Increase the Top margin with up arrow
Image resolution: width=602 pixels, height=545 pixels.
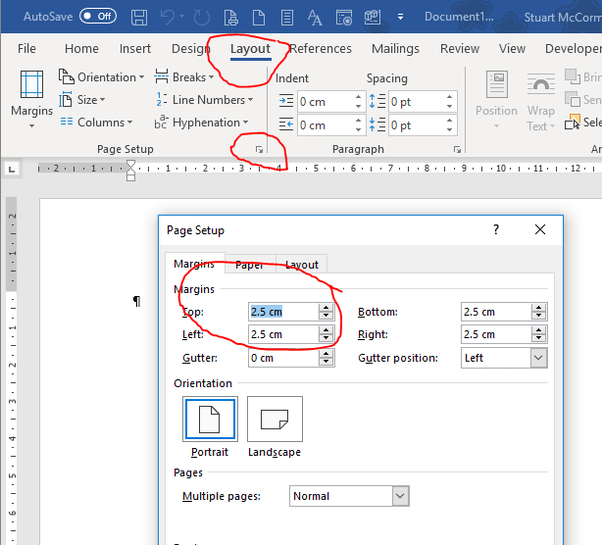(326, 307)
